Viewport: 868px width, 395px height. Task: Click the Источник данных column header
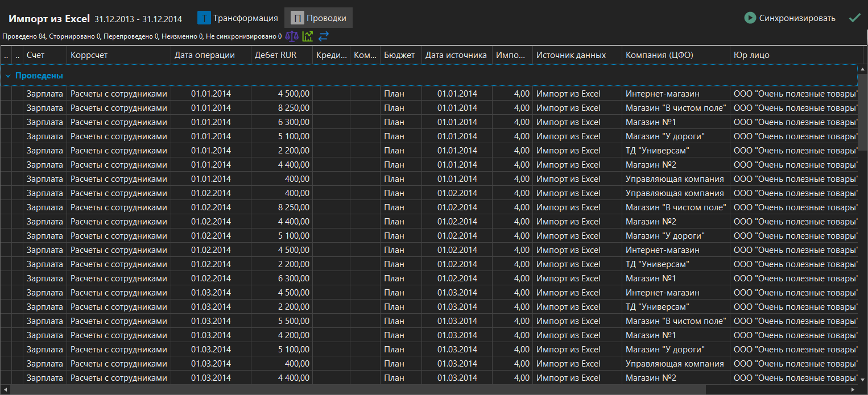click(577, 55)
